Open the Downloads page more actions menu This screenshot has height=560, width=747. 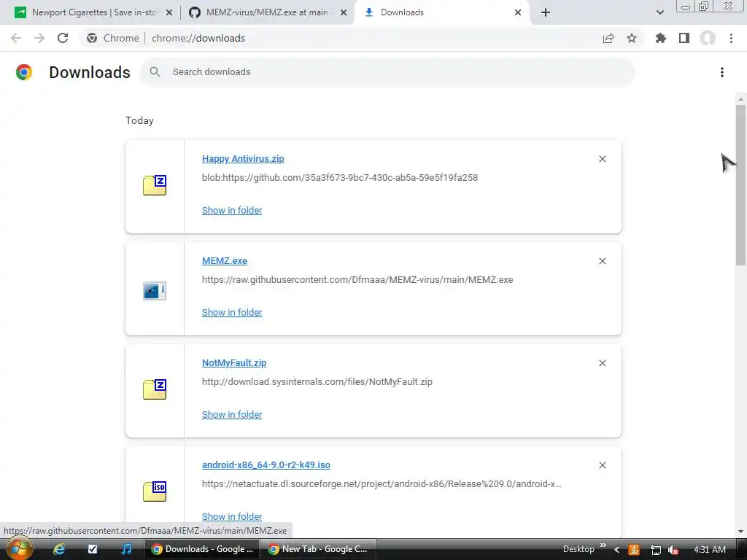coord(722,72)
